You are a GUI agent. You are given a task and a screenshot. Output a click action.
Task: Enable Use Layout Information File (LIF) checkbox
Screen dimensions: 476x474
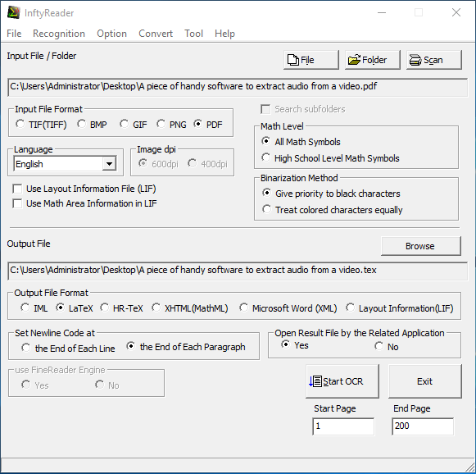(x=17, y=189)
